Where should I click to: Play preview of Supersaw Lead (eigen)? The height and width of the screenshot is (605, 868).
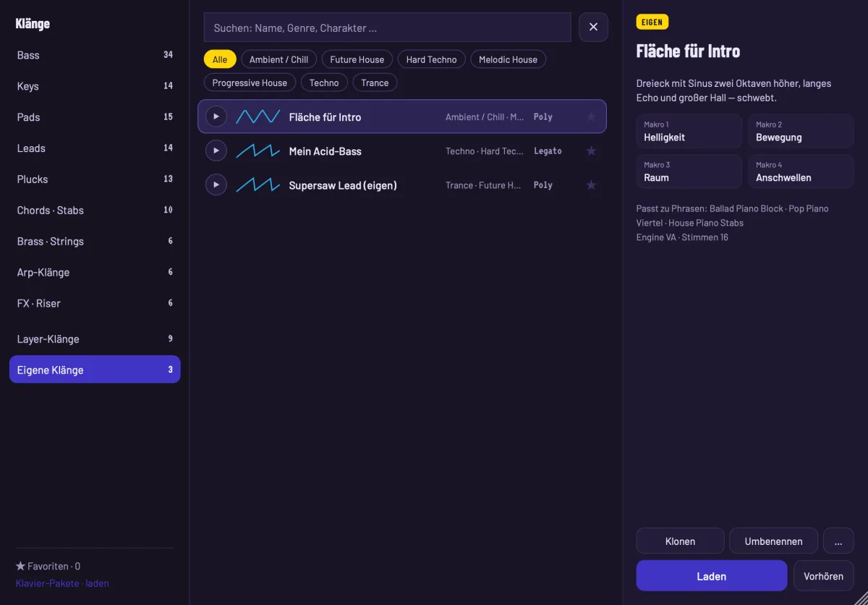click(x=216, y=185)
